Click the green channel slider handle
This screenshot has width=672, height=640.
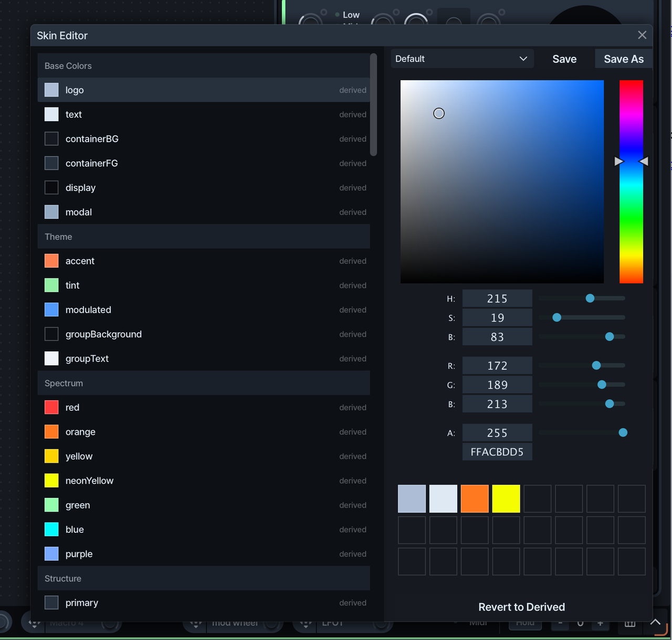[x=602, y=385]
